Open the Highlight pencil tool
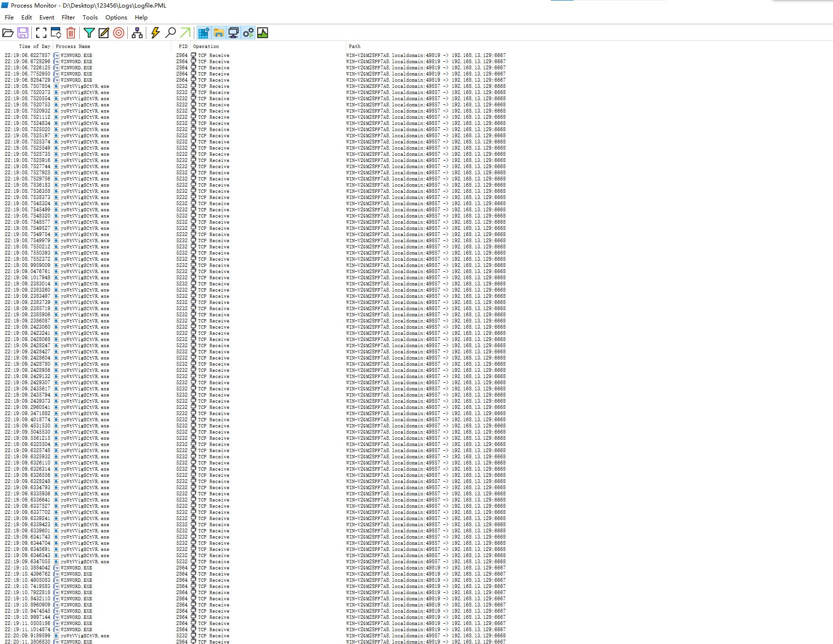Image resolution: width=833 pixels, height=644 pixels. point(104,33)
